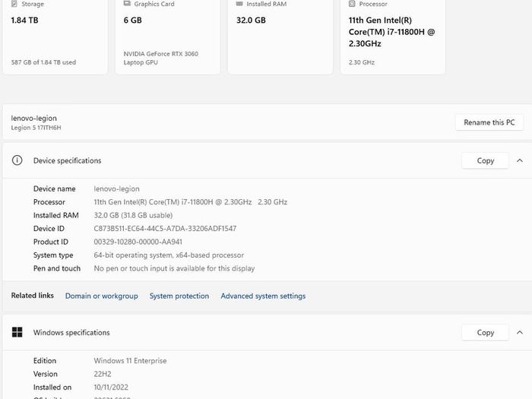Select the Device name value lenovo-legion
532x399 pixels.
[116, 188]
